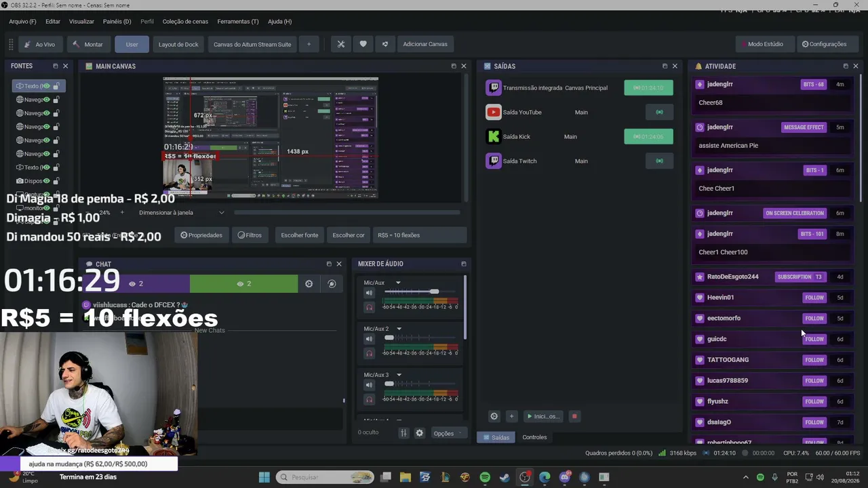Expand the Mic/Aux channel dropdown arrow
Viewport: 868px width, 488px height.
tap(398, 283)
